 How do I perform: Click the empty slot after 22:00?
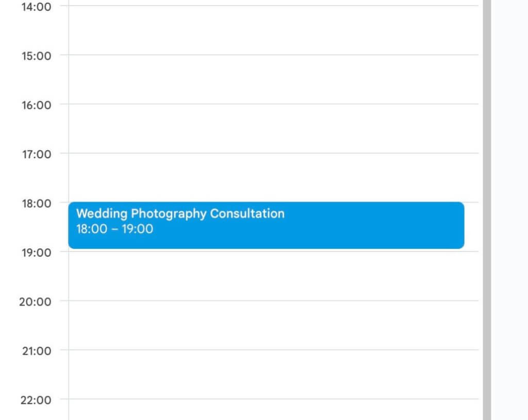(x=273, y=410)
